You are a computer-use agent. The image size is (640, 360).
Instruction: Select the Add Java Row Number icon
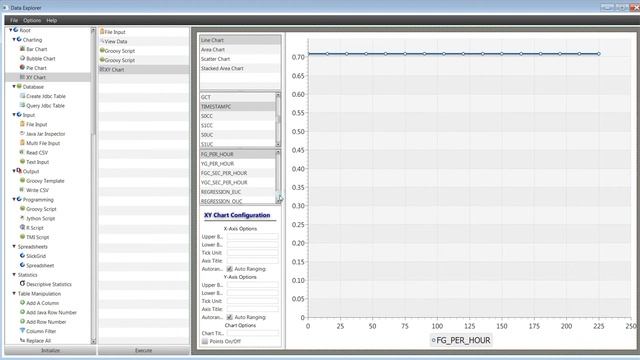pos(22,312)
